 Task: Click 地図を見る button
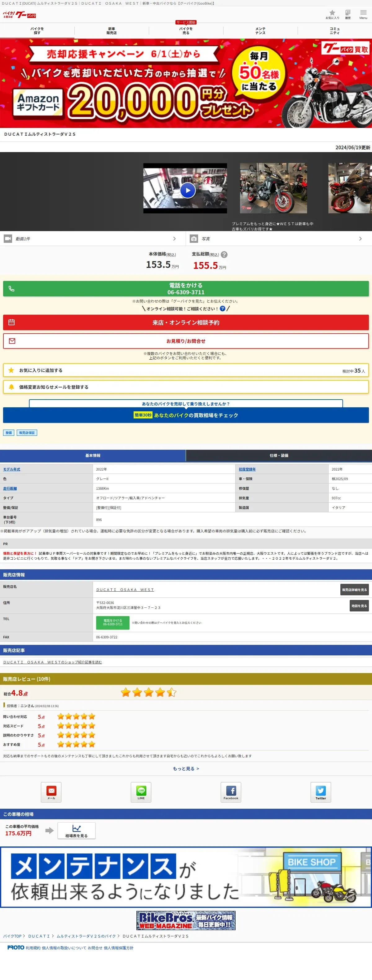click(x=359, y=606)
